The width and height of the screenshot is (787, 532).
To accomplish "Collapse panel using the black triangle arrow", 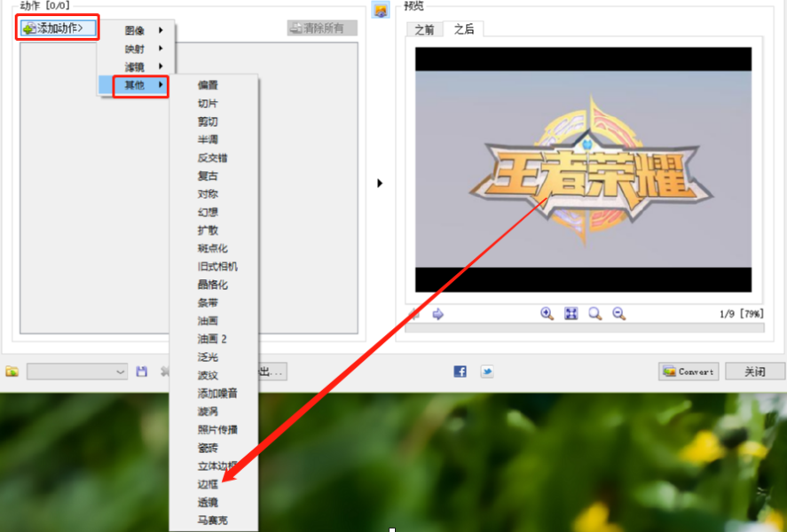I will tap(380, 183).
